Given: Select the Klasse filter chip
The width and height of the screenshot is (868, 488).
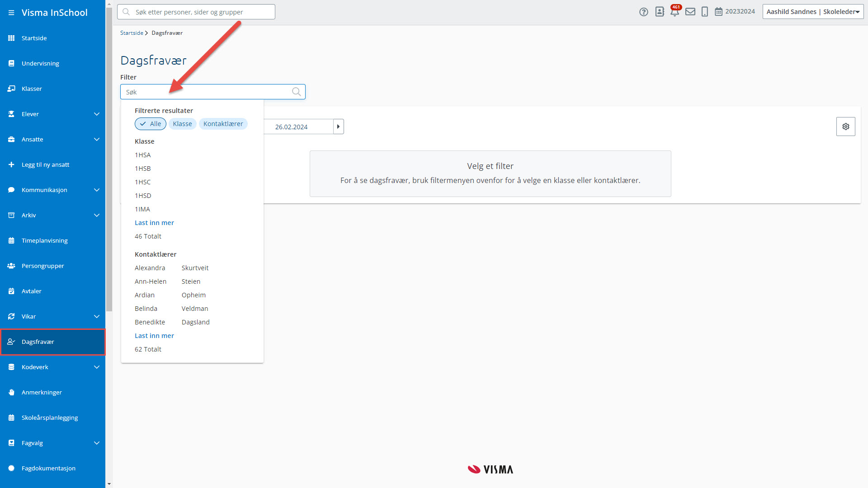Looking at the screenshot, I should pos(182,124).
